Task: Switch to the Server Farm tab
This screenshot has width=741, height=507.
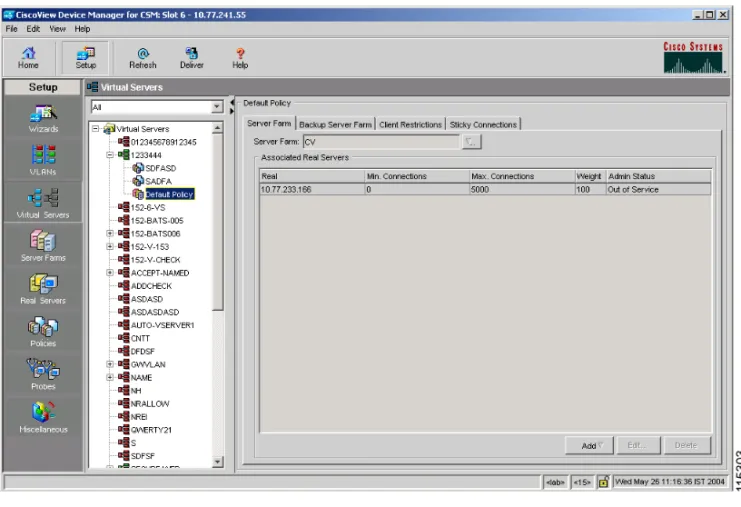Action: pyautogui.click(x=269, y=123)
